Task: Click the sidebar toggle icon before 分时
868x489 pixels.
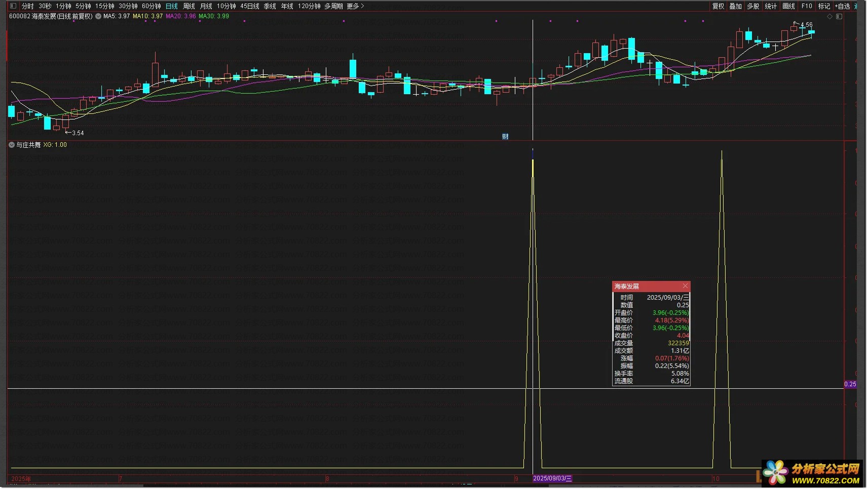Action: pyautogui.click(x=13, y=6)
